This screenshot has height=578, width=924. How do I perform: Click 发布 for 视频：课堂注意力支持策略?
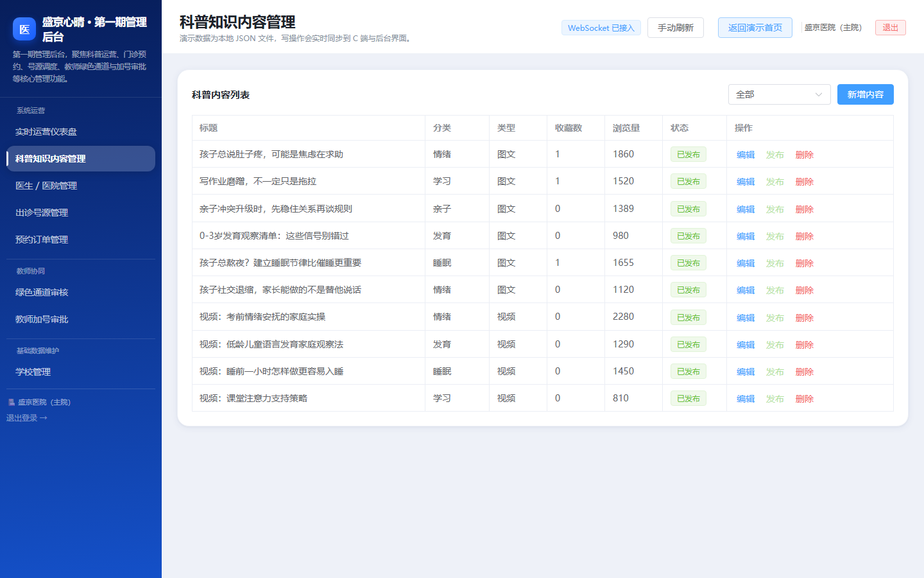click(774, 399)
